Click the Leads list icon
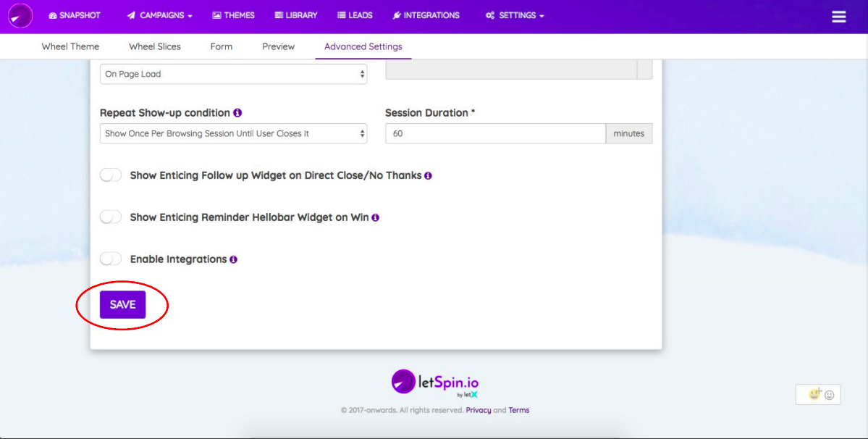868x439 pixels. point(342,15)
